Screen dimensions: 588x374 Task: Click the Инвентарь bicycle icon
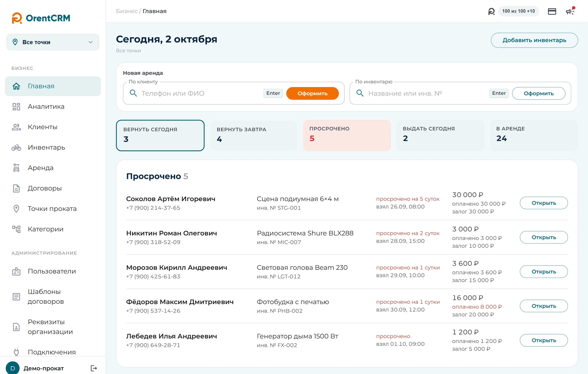pos(16,147)
